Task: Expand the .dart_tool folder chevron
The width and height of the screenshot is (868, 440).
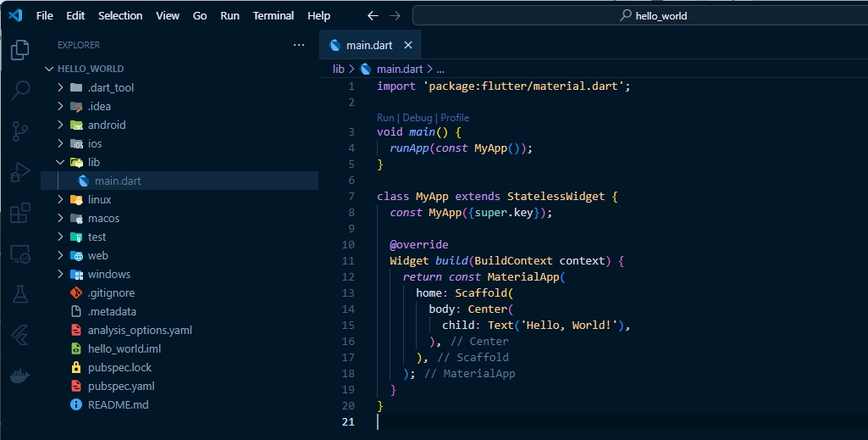Action: pos(60,87)
